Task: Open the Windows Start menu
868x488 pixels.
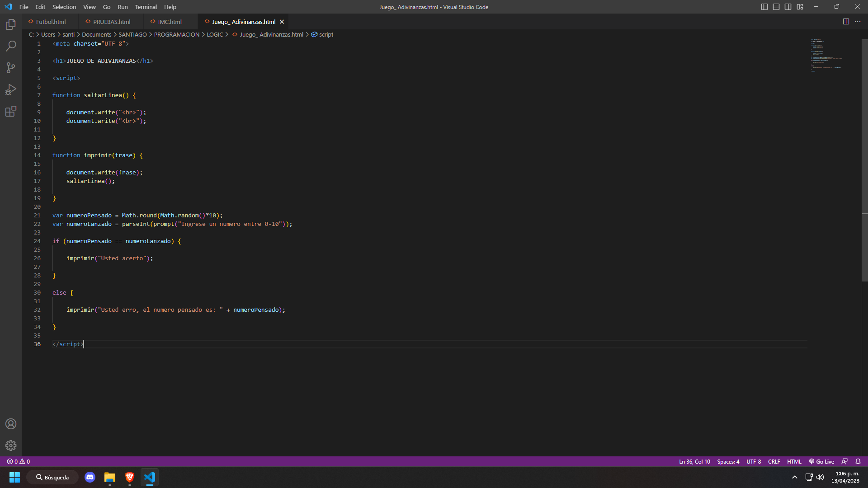Action: pos(14,477)
